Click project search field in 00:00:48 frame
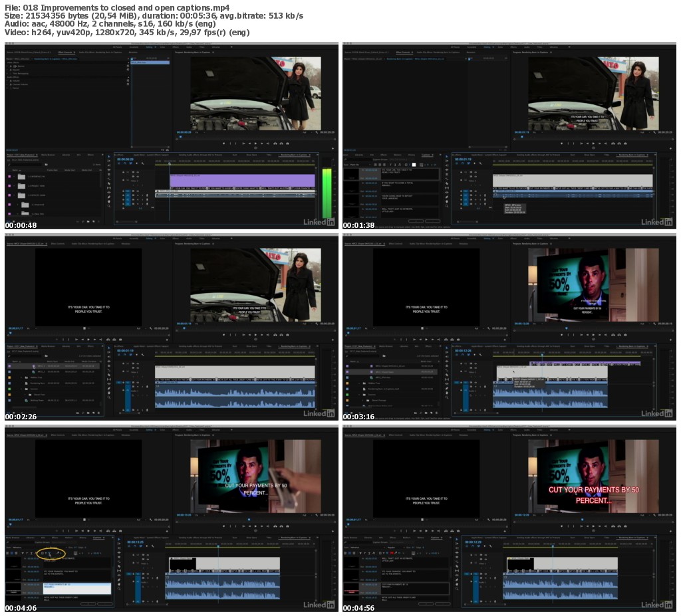Screen dimensions: 681x616 tap(25, 165)
